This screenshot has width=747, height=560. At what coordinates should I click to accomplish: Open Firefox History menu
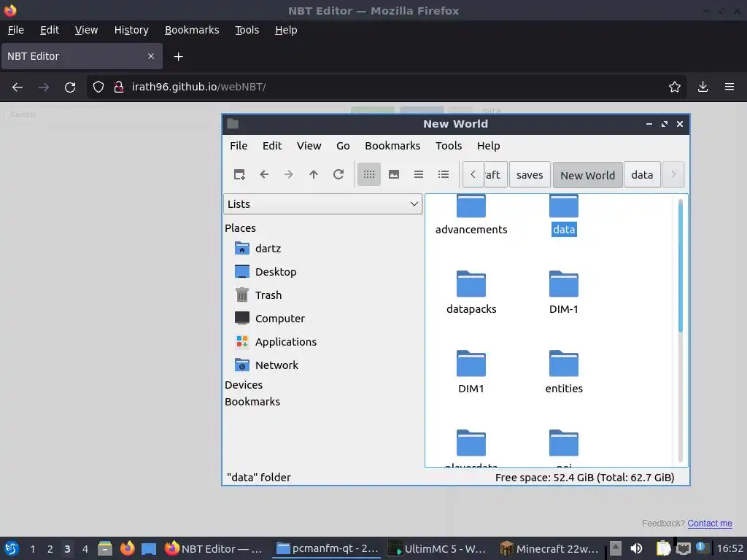click(x=131, y=30)
